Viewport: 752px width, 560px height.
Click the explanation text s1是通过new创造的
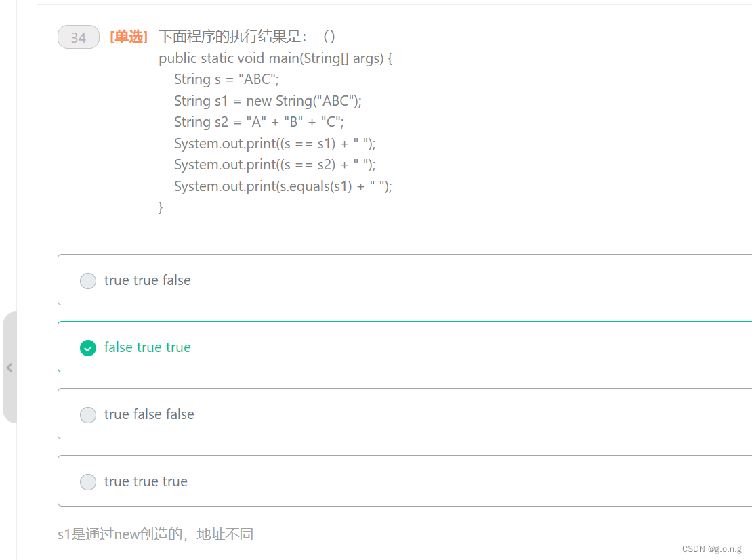[155, 534]
